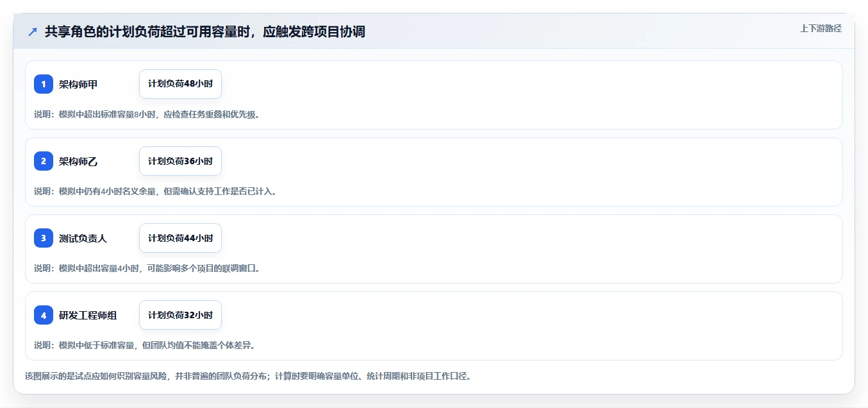
Task: Select the 架构师乙 role name
Action: point(78,161)
